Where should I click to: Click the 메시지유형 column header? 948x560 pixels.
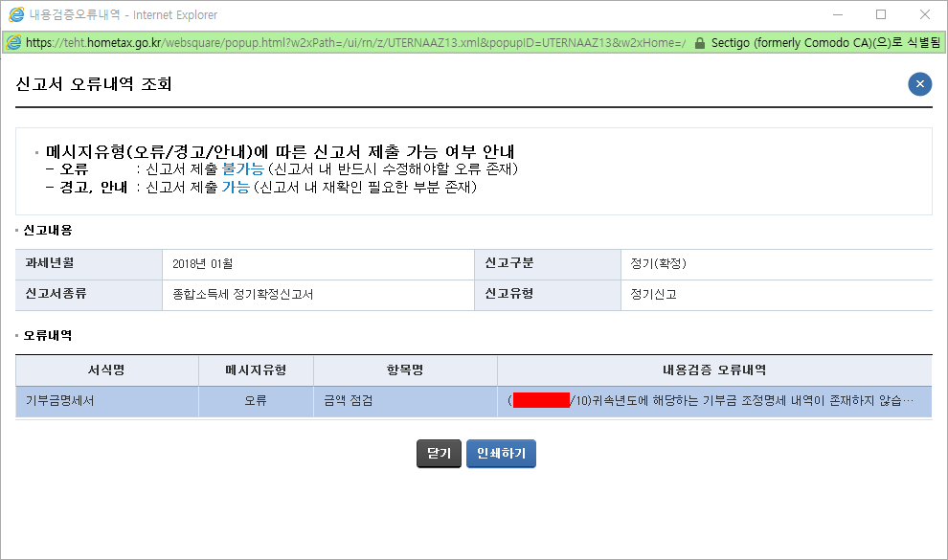pos(256,370)
